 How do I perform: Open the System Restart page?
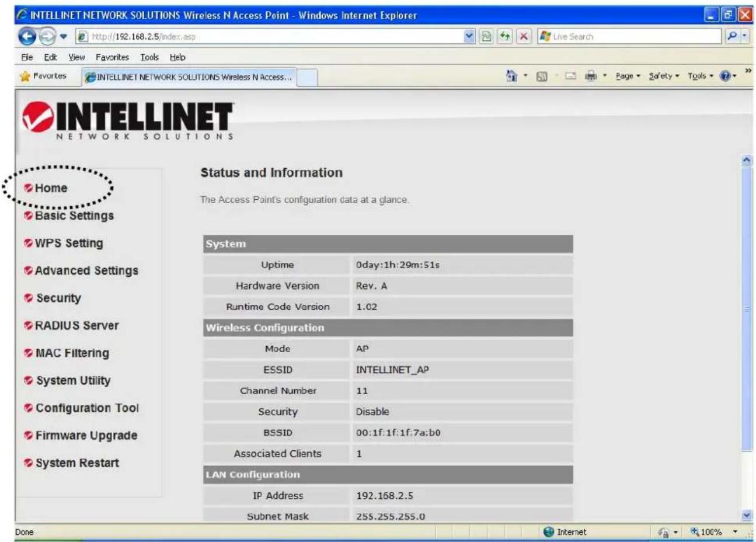pyautogui.click(x=77, y=463)
